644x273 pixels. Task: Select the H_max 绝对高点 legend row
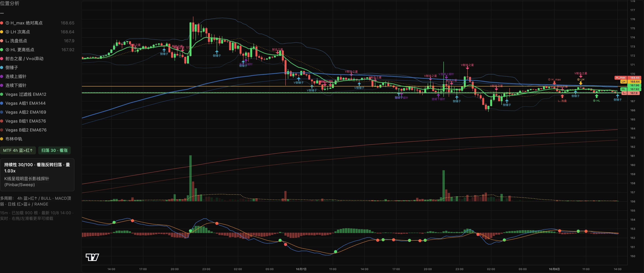[x=37, y=23]
